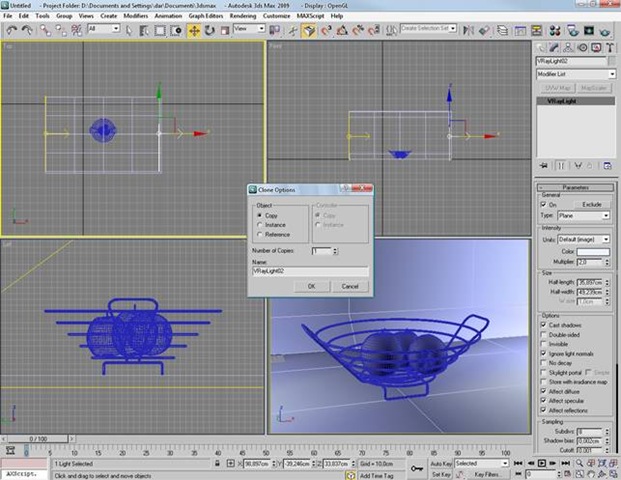Open the Create tab in command panel

coord(543,47)
